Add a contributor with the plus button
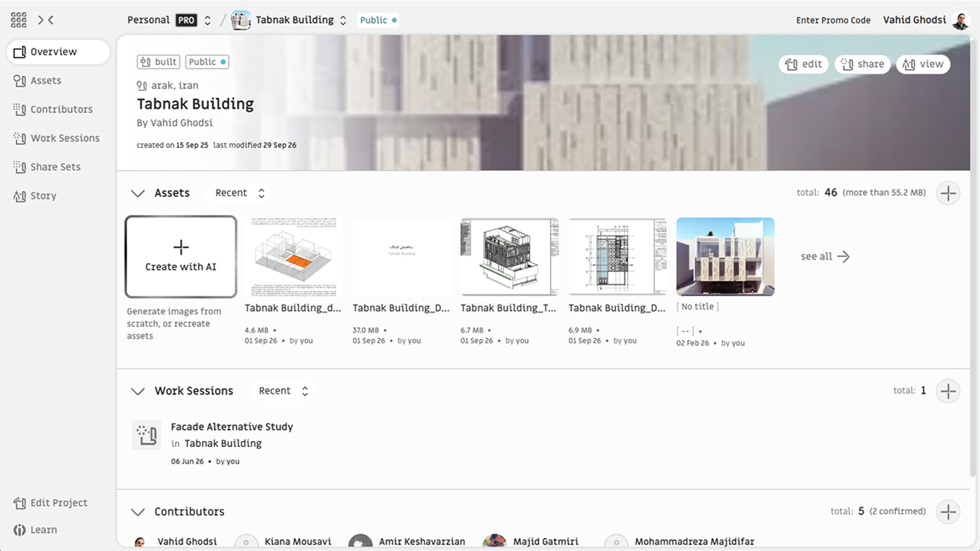The height and width of the screenshot is (551, 980). pos(948,512)
